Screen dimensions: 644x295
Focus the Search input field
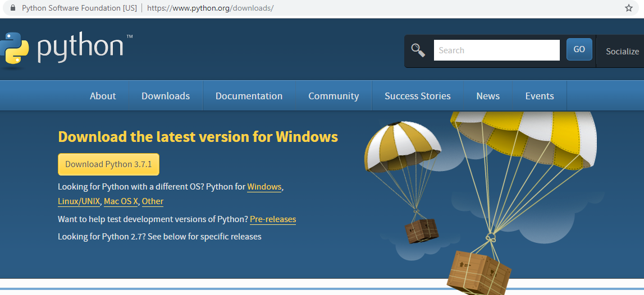coord(496,50)
